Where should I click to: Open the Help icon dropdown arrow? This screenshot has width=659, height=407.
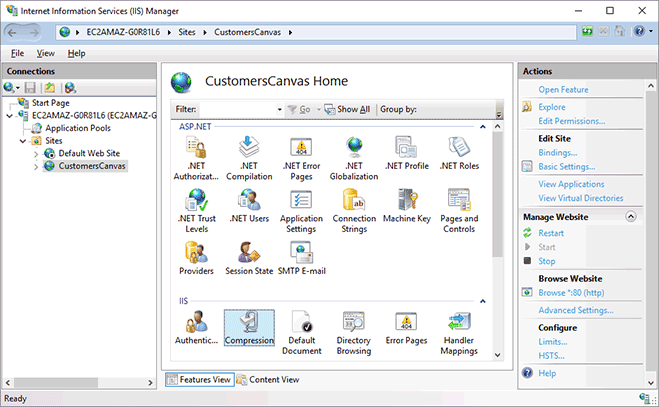[x=651, y=31]
